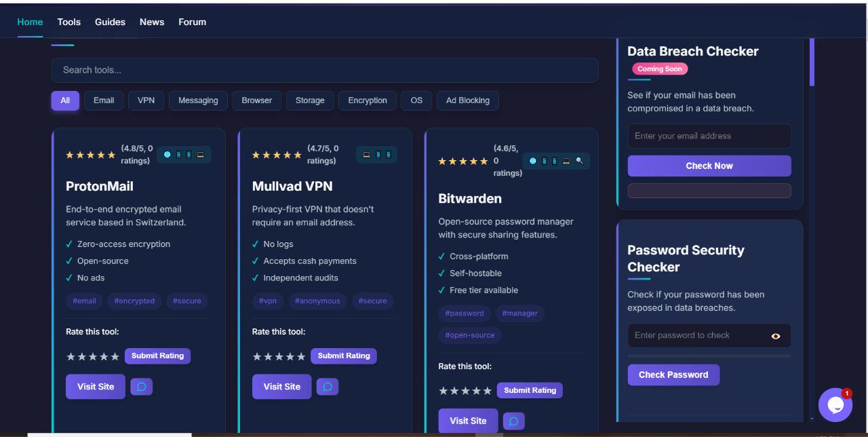Click the #anonymous tag

click(317, 301)
